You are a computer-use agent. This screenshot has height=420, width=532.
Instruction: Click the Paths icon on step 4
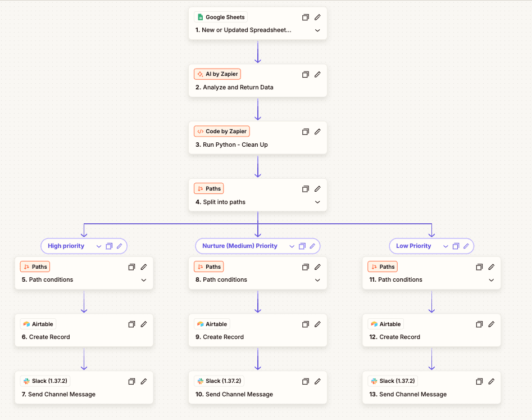click(x=199, y=188)
